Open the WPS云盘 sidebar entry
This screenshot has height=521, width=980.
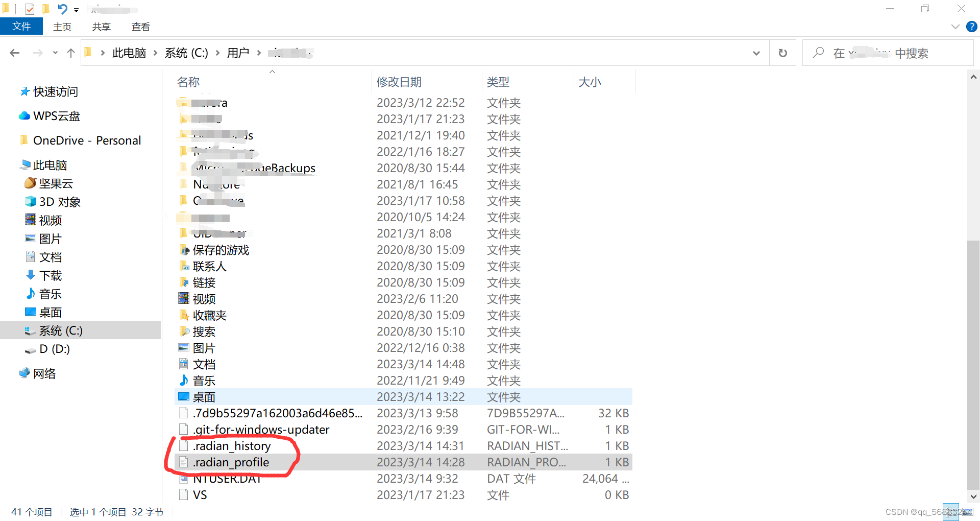[x=56, y=116]
